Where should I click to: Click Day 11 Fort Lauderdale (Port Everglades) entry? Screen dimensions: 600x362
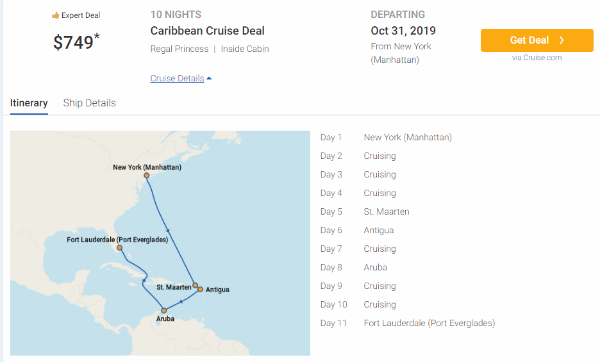pos(408,323)
